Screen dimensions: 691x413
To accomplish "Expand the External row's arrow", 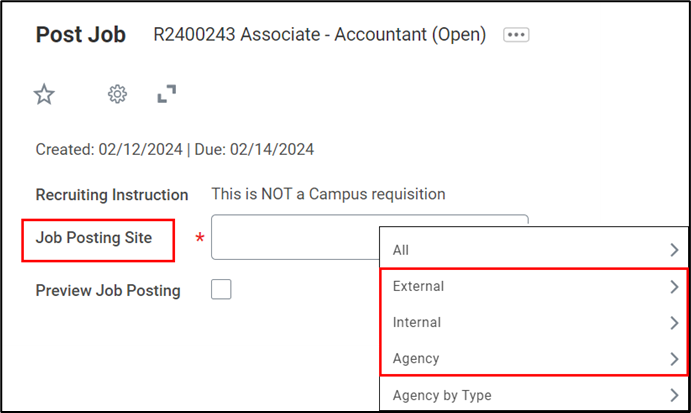I will click(x=675, y=287).
